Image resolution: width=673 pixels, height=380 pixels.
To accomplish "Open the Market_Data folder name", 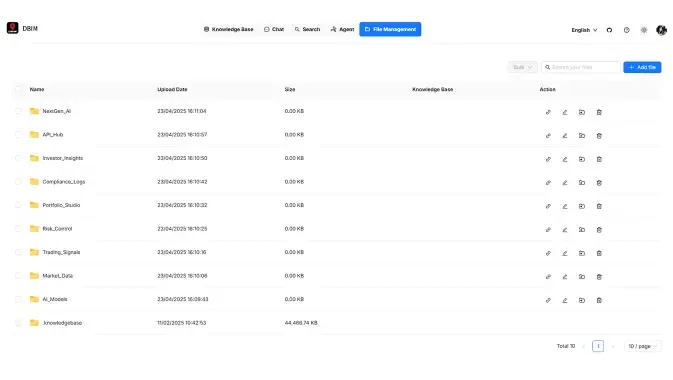I will (x=58, y=276).
